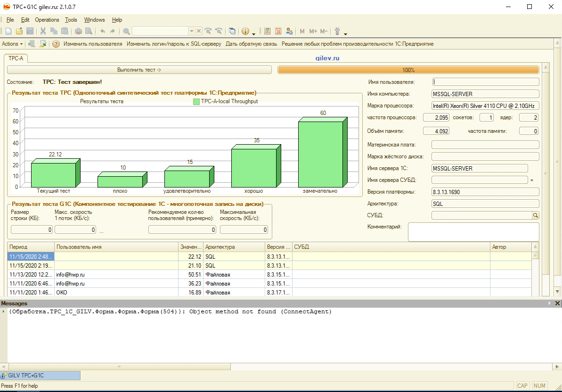562x392 pixels.
Task: Click the help question mark icon
Action: [56, 44]
